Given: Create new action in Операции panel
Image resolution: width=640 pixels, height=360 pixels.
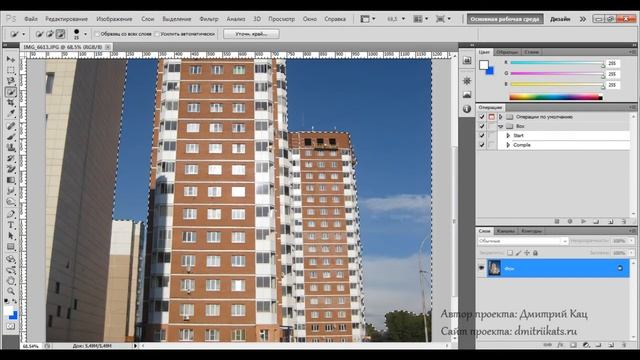Looking at the screenshot, I should (610, 221).
